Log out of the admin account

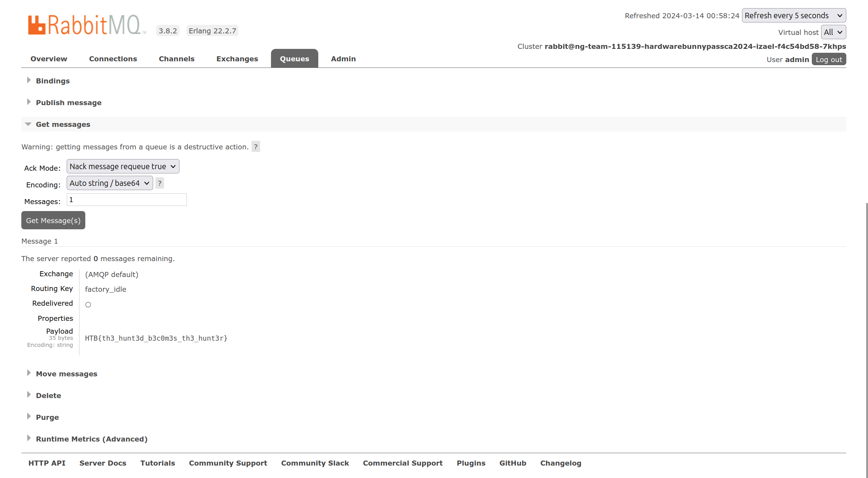(x=829, y=59)
